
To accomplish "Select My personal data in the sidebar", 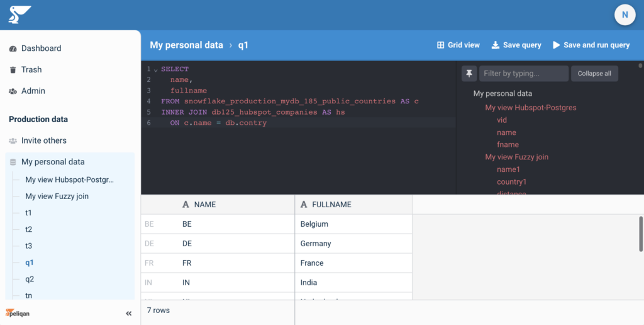I will pyautogui.click(x=53, y=162).
